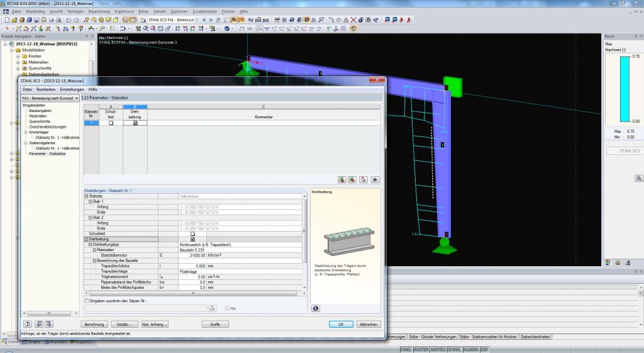Open Nat. Anhang... button

(x=155, y=324)
